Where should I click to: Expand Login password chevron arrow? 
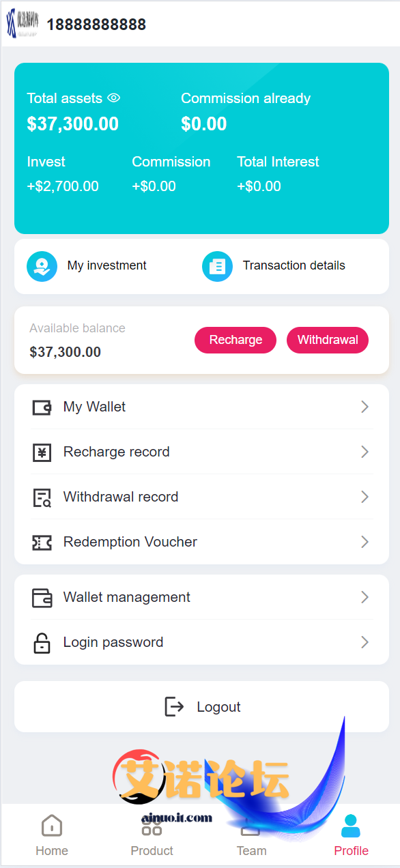(x=365, y=643)
